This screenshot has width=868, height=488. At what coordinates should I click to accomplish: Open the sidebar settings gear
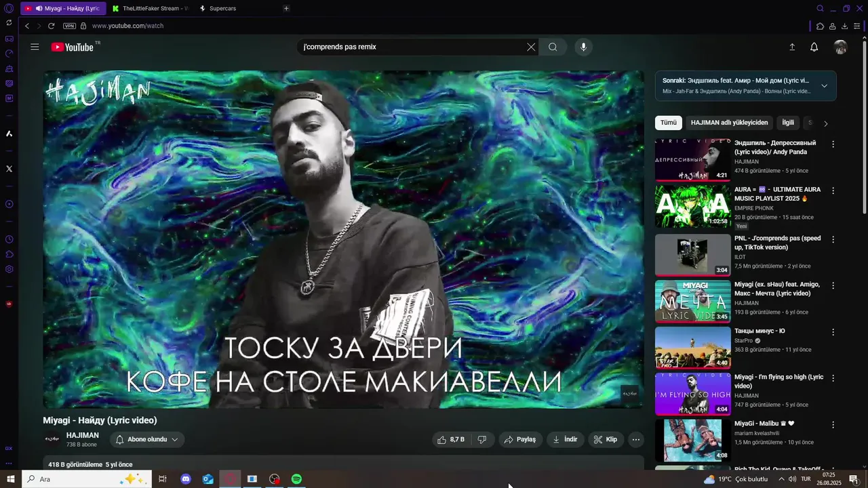click(9, 269)
